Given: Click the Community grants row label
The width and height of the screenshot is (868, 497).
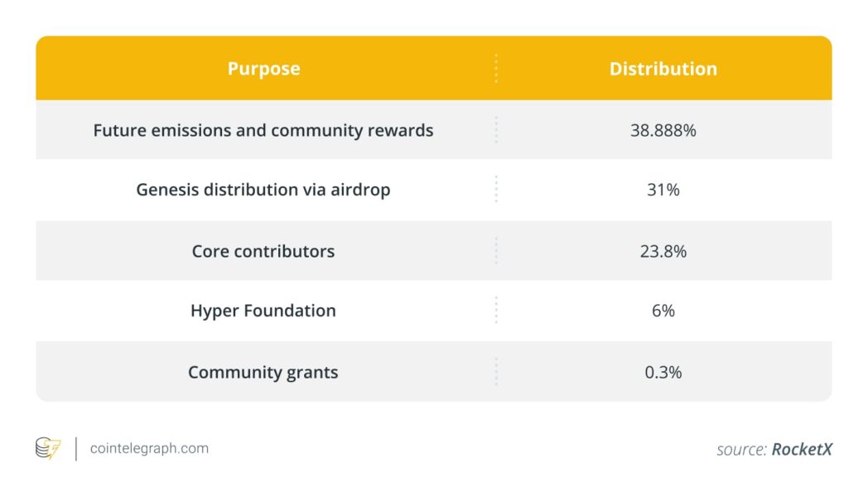Looking at the screenshot, I should [x=263, y=372].
